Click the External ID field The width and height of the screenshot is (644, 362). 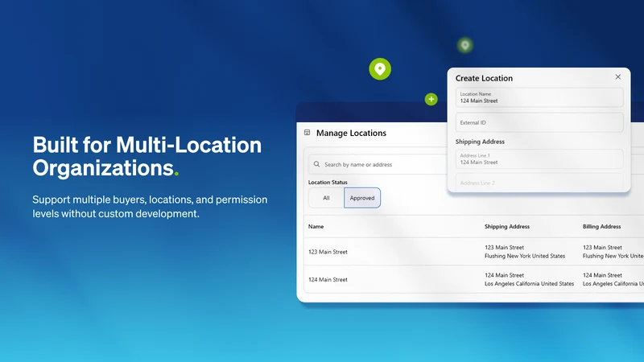tap(539, 122)
